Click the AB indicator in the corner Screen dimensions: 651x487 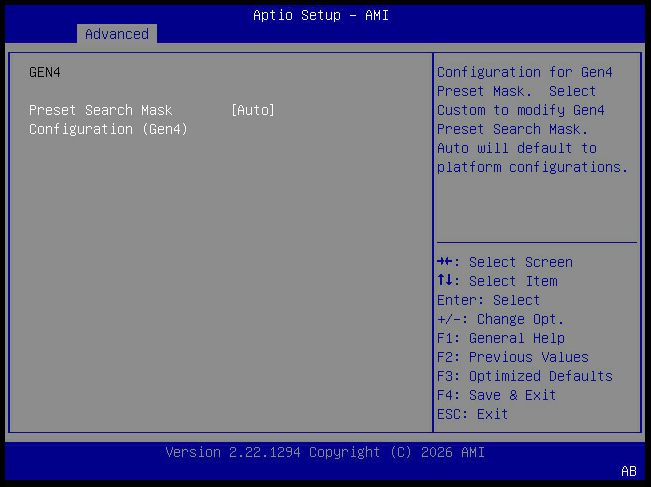[629, 471]
